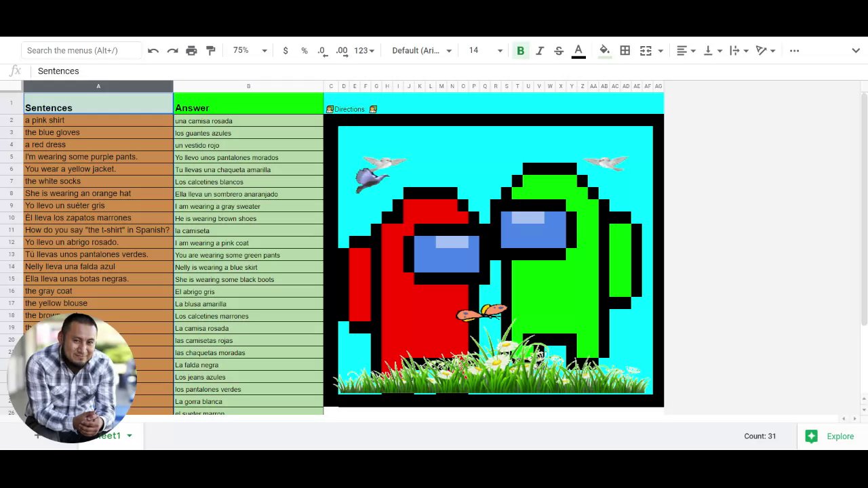This screenshot has width=868, height=488.
Task: Select the cell 'the gray coat'
Action: pos(98,291)
